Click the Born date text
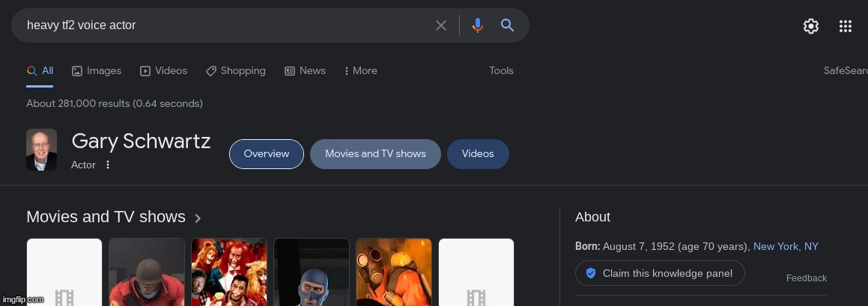 pos(663,247)
